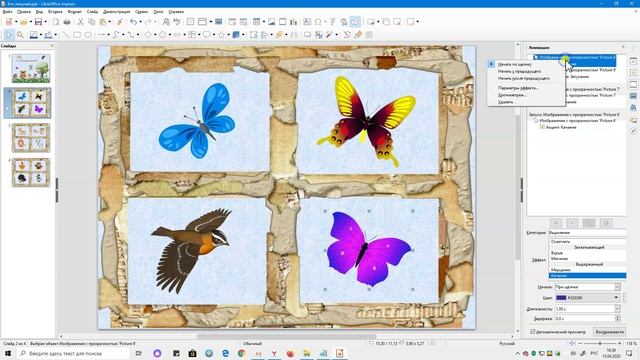Select the fourth slide thumbnail

click(x=31, y=173)
